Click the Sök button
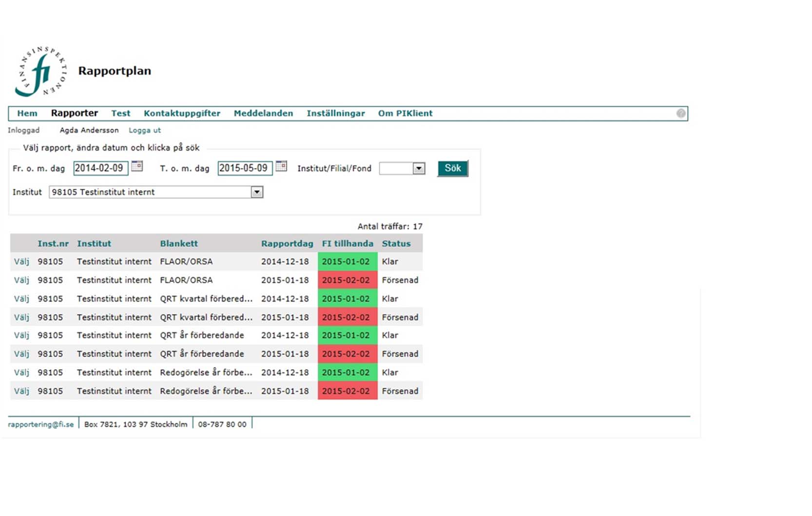The width and height of the screenshot is (812, 516). pyautogui.click(x=453, y=168)
